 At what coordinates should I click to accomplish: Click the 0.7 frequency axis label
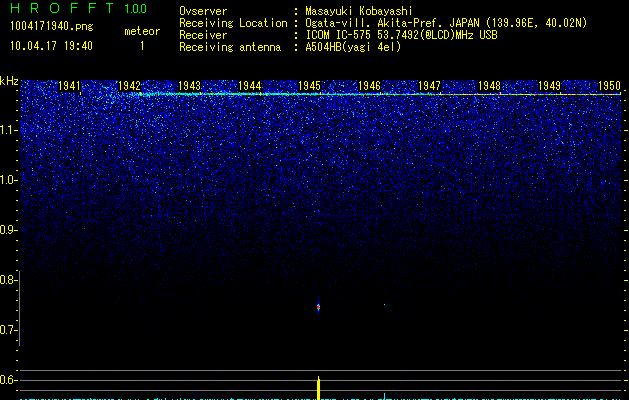pyautogui.click(x=8, y=330)
